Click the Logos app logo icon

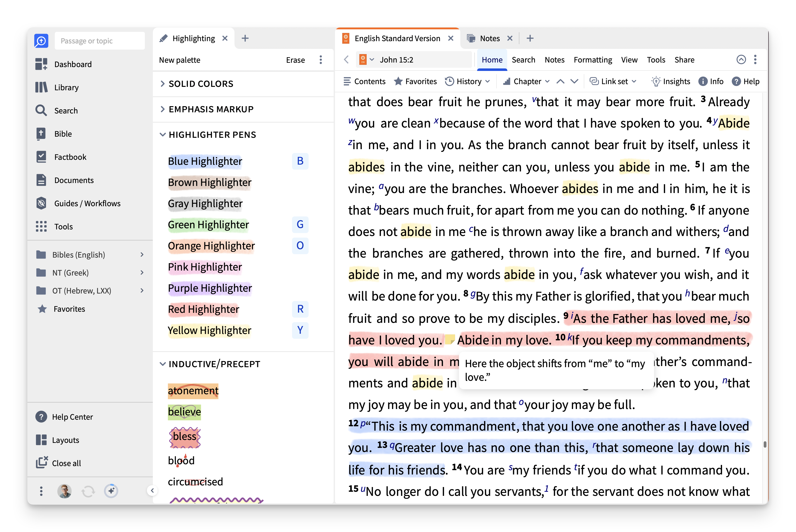coord(41,41)
